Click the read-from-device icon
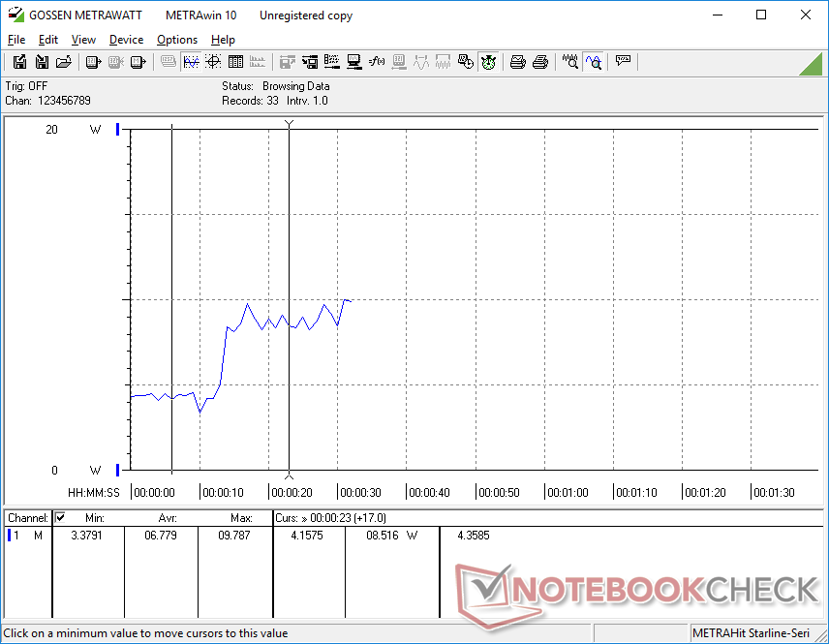 pyautogui.click(x=94, y=62)
